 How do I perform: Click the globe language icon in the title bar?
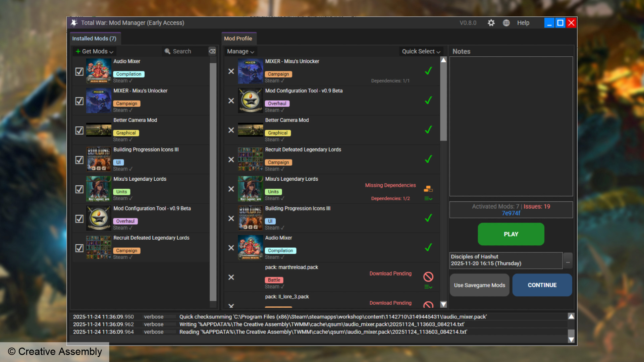coord(506,22)
